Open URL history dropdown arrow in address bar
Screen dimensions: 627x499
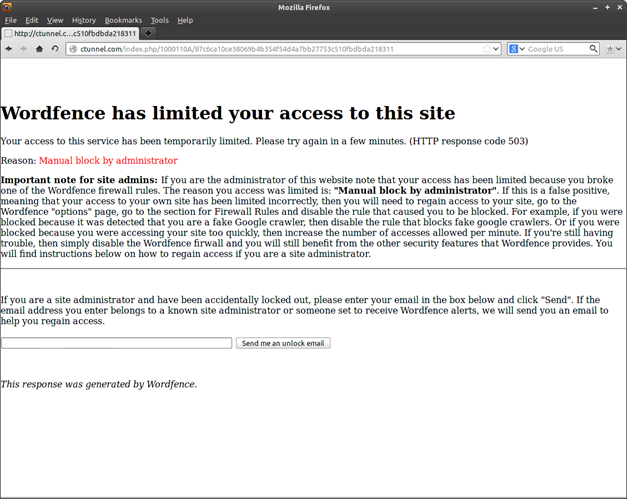(496, 49)
